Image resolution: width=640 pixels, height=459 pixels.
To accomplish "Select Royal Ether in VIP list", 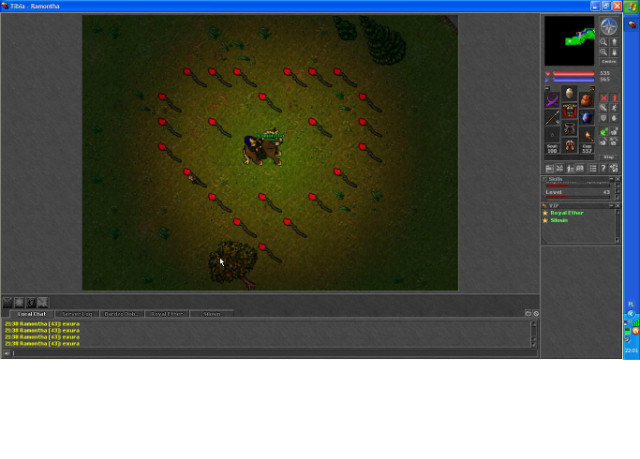I will [567, 213].
